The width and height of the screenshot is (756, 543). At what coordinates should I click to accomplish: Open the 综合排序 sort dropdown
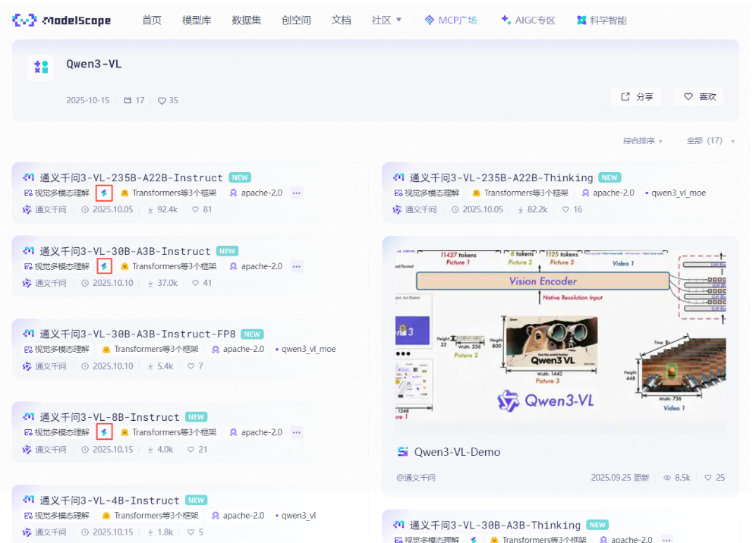pos(643,141)
